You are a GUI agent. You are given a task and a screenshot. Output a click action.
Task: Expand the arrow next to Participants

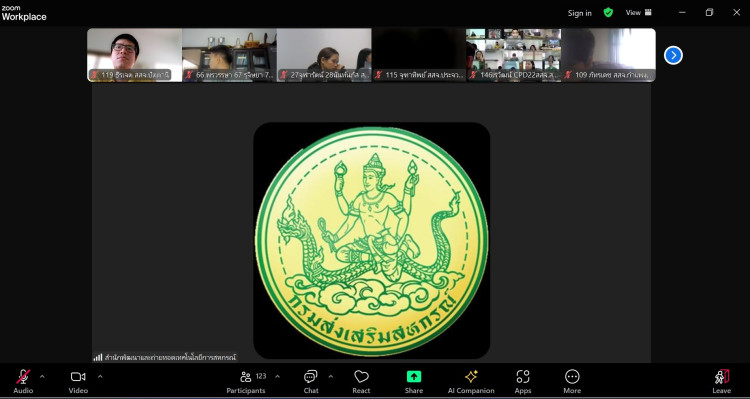click(277, 377)
